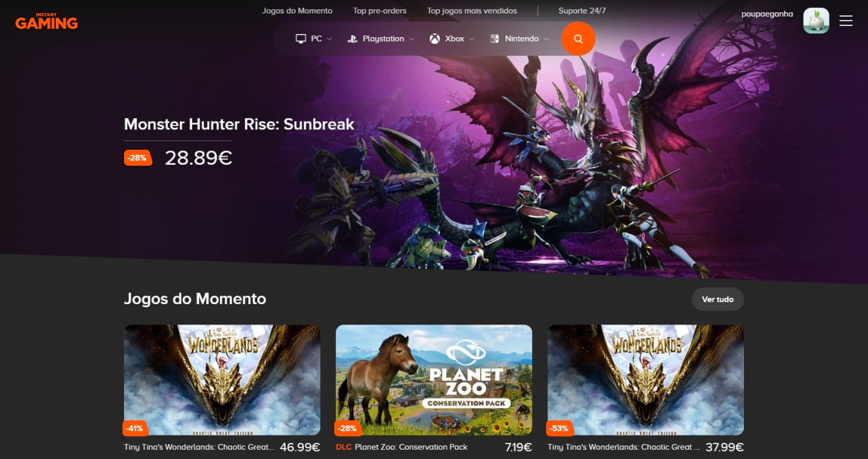Click the -28% badge on Planet Zoo card

pyautogui.click(x=347, y=428)
